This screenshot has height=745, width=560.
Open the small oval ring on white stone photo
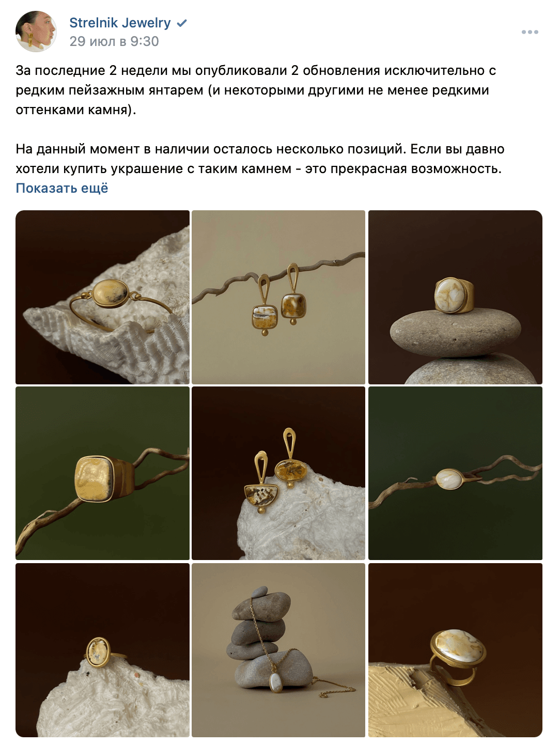pyautogui.click(x=102, y=650)
